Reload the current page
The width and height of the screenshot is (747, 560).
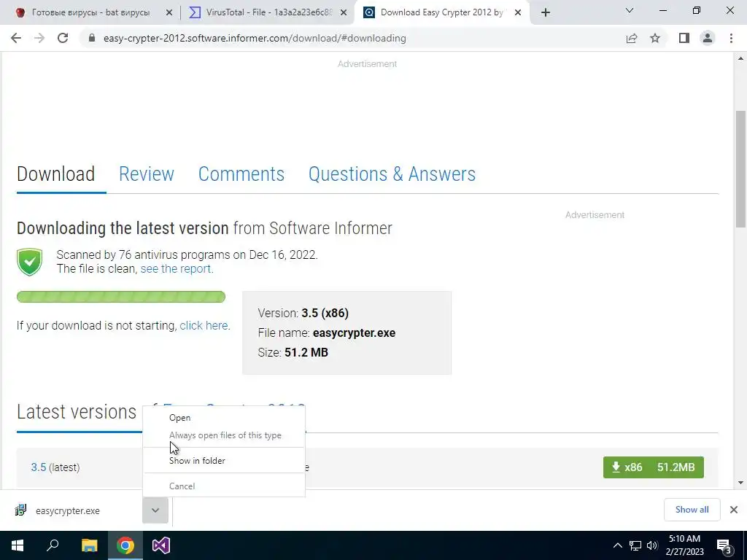(x=63, y=38)
